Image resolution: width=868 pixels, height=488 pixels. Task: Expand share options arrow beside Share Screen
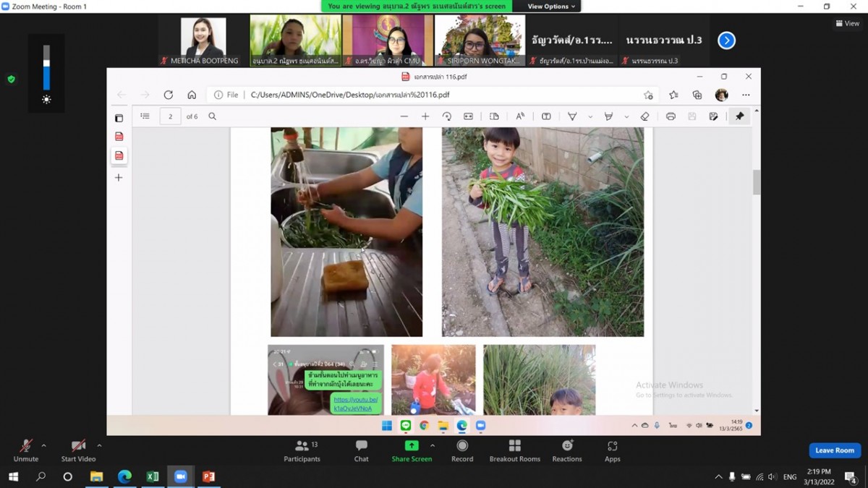click(433, 445)
